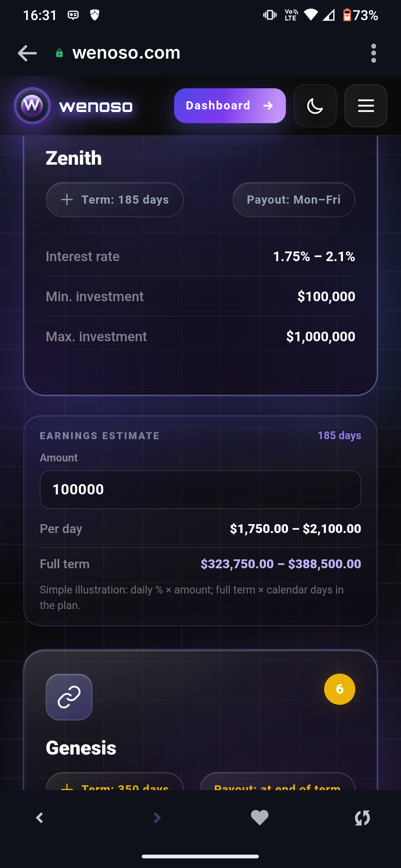The image size is (401, 868).
Task: Toggle dark mode with moon icon
Action: pyautogui.click(x=315, y=106)
